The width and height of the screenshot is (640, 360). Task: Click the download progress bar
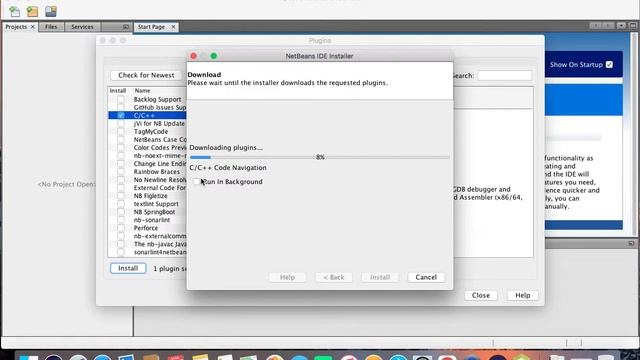click(x=320, y=157)
